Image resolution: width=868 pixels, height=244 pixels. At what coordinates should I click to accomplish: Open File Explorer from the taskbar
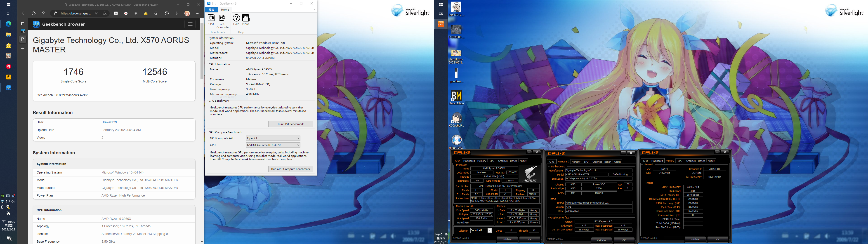coord(9,34)
